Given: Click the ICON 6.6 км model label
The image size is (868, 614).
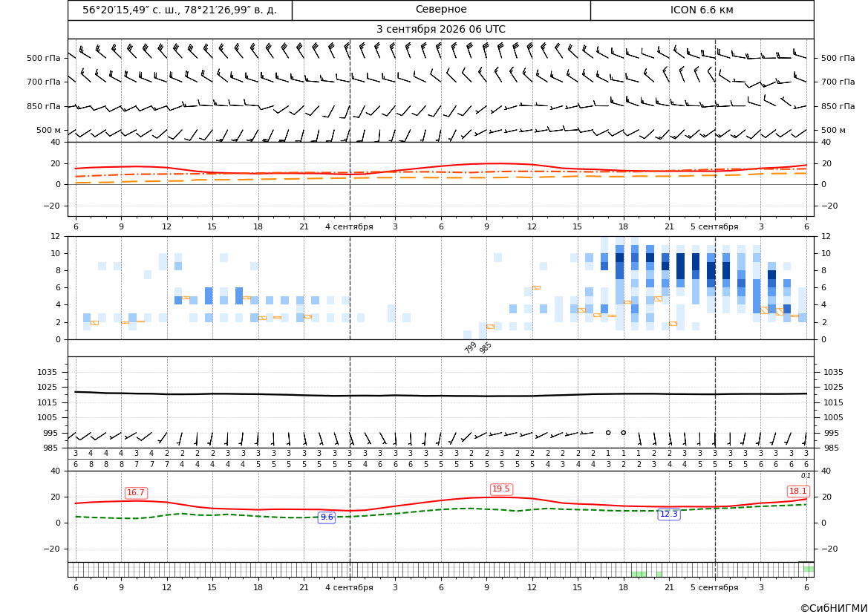Looking at the screenshot, I should coord(702,10).
